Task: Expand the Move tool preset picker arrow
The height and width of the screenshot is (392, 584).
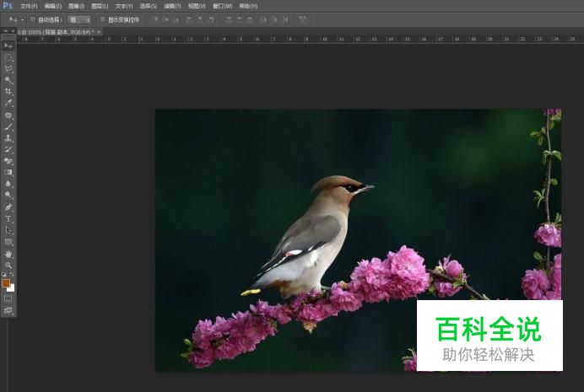Action: (22, 19)
